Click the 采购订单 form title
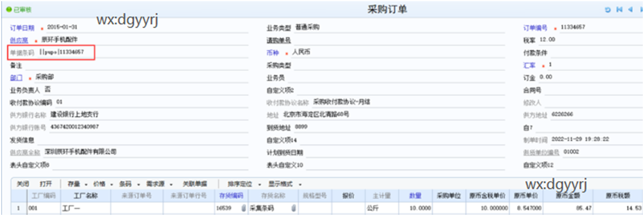 point(387,10)
